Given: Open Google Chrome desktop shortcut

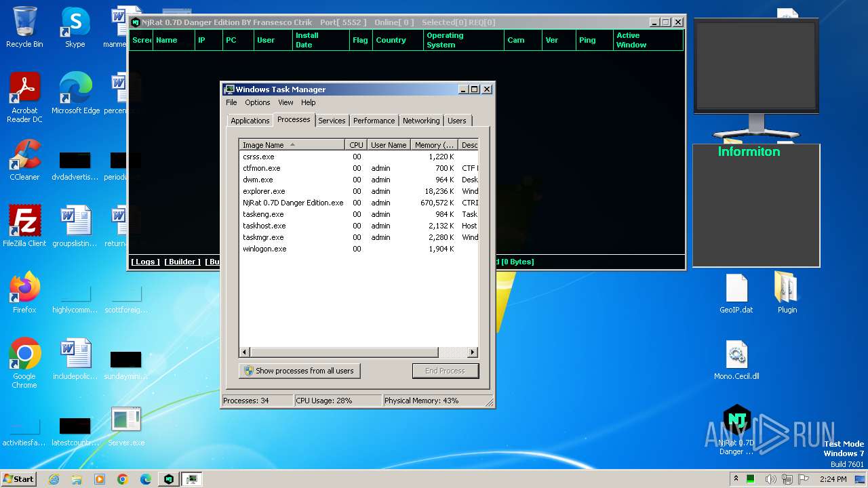Looking at the screenshot, I should pos(24,363).
